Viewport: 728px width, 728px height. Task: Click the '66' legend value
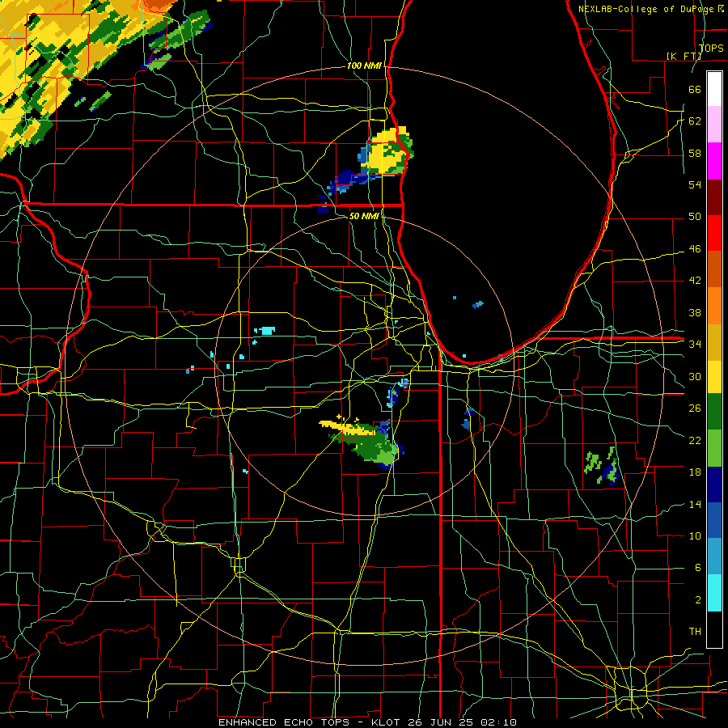[x=695, y=89]
